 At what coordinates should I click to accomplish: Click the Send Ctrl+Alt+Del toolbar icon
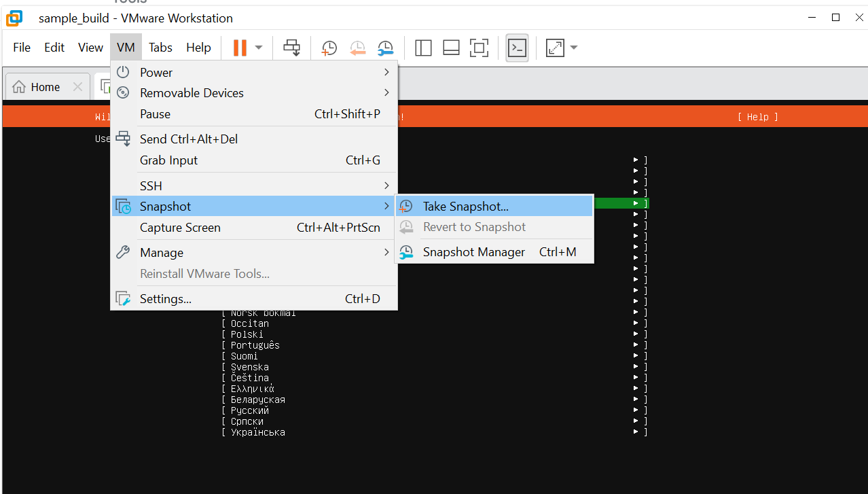pos(291,48)
